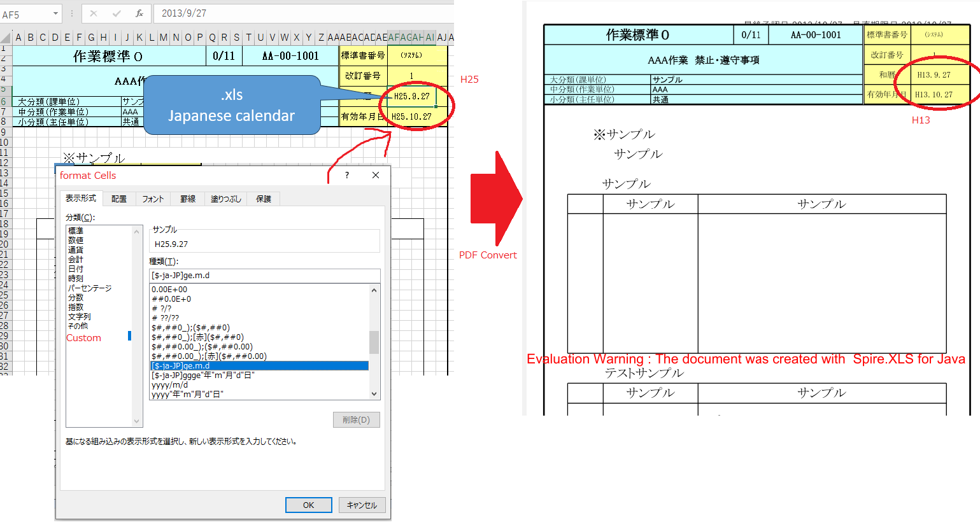
Task: Click column header A in Excel
Action: pos(18,38)
